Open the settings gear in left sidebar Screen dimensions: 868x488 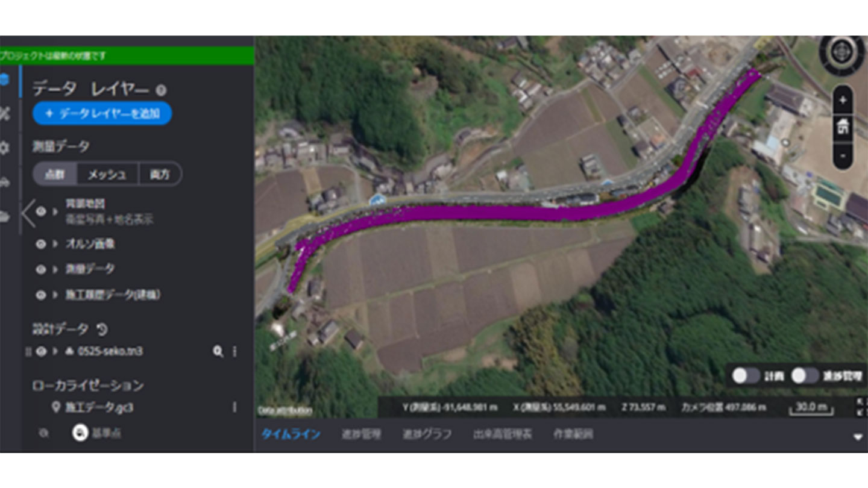pyautogui.click(x=5, y=147)
